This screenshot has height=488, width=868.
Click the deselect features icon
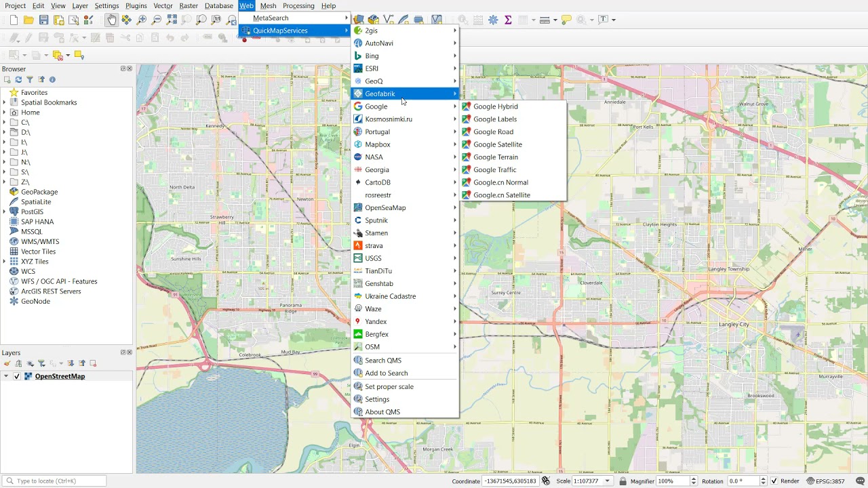click(58, 55)
